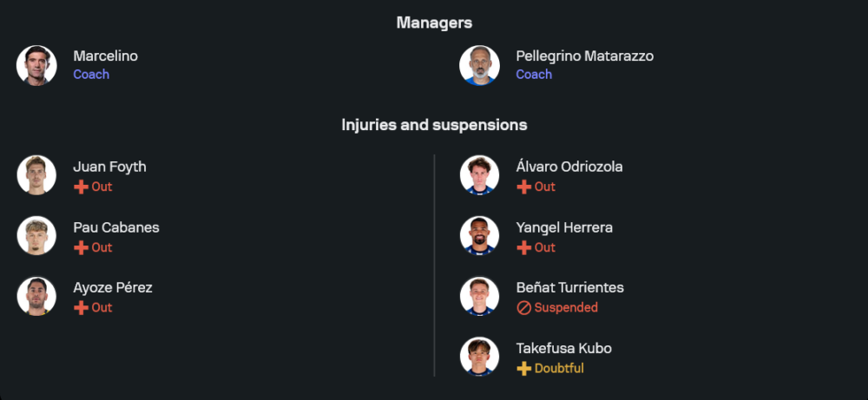The height and width of the screenshot is (400, 868).
Task: Click the Pau Cabanes name
Action: tap(115, 227)
